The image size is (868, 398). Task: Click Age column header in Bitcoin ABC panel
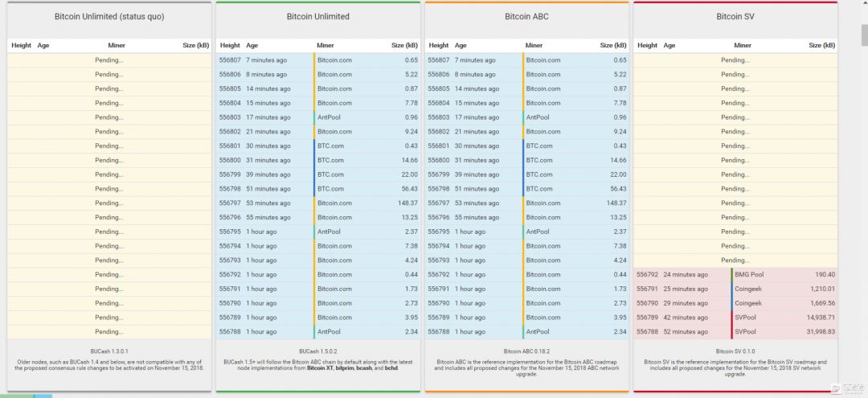461,46
